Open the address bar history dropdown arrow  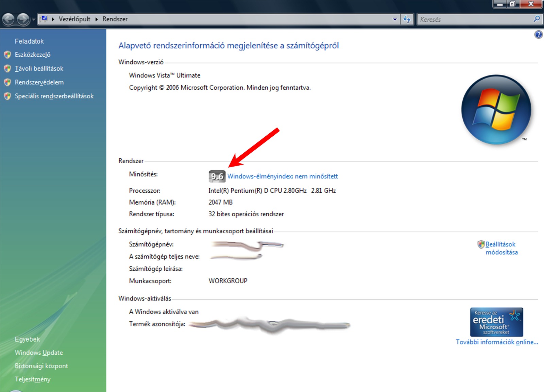pyautogui.click(x=395, y=19)
